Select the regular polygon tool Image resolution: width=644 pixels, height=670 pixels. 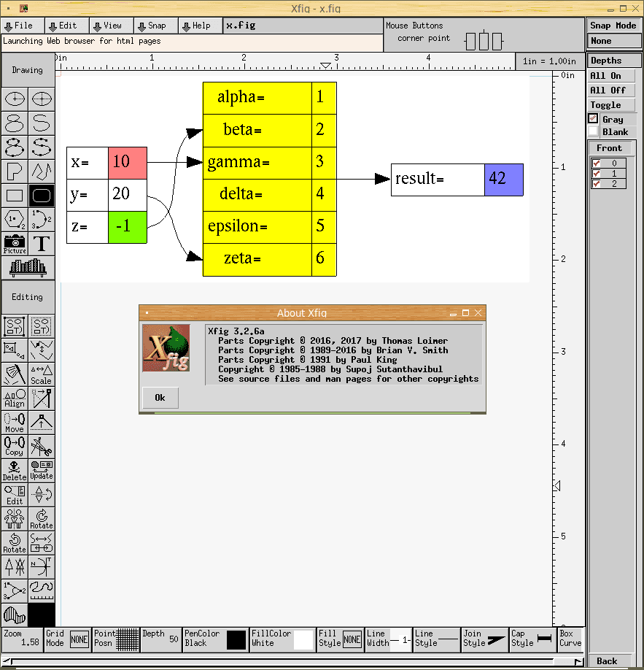coord(15,220)
